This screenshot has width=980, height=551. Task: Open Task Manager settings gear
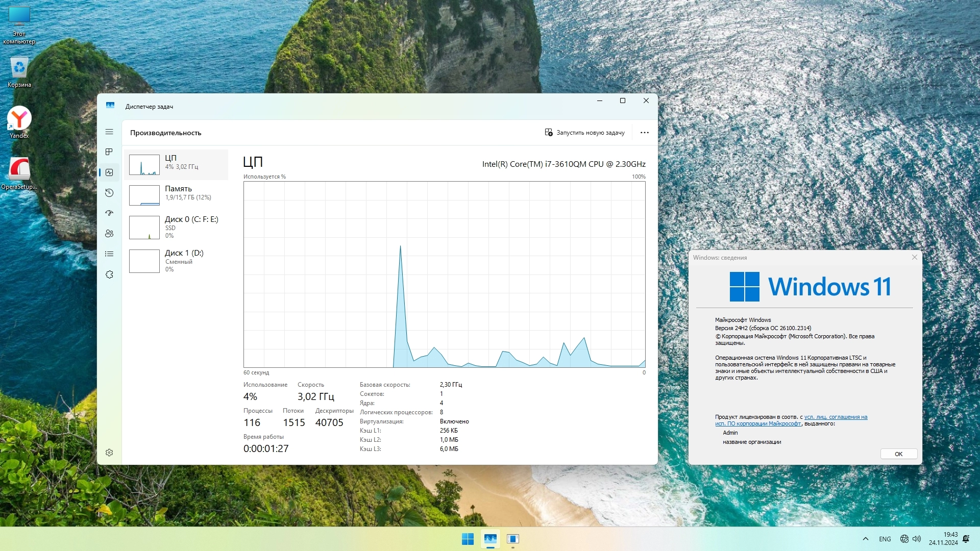(109, 453)
